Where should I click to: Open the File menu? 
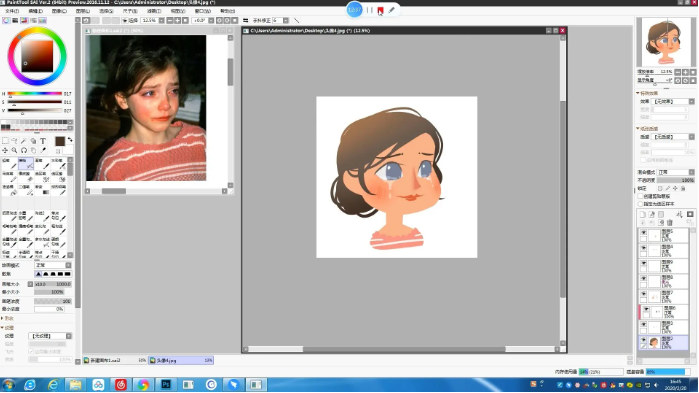click(12, 11)
